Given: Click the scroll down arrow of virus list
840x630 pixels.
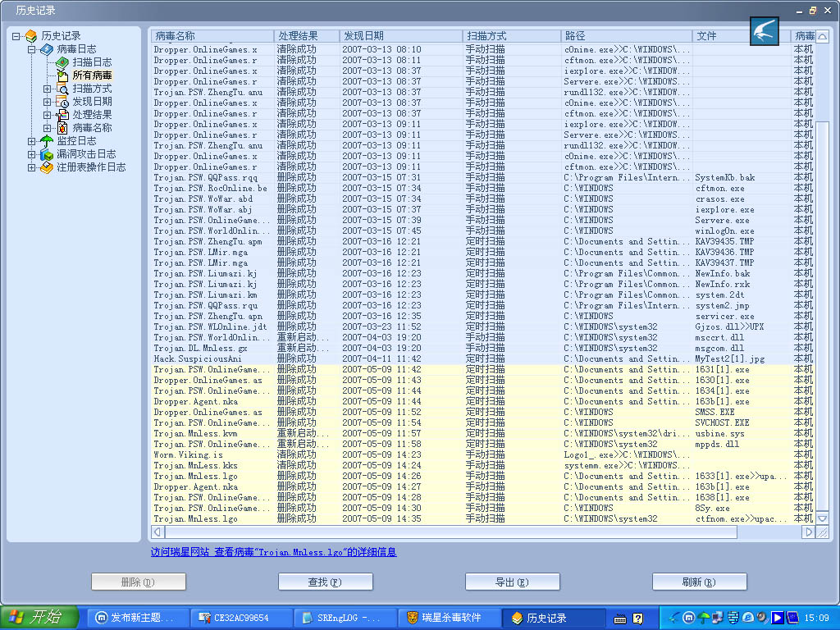Looking at the screenshot, I should (x=822, y=518).
